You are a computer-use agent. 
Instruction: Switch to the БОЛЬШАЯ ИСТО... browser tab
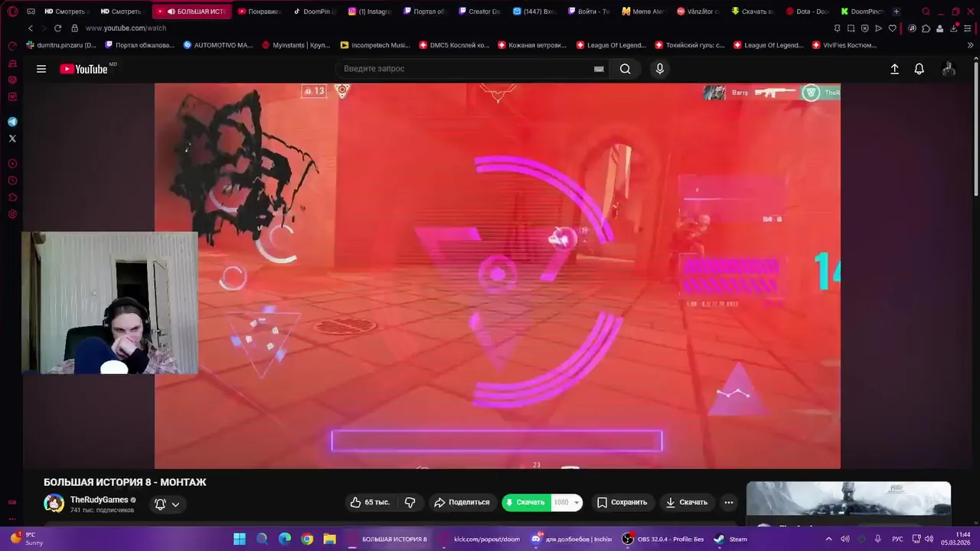click(x=191, y=11)
